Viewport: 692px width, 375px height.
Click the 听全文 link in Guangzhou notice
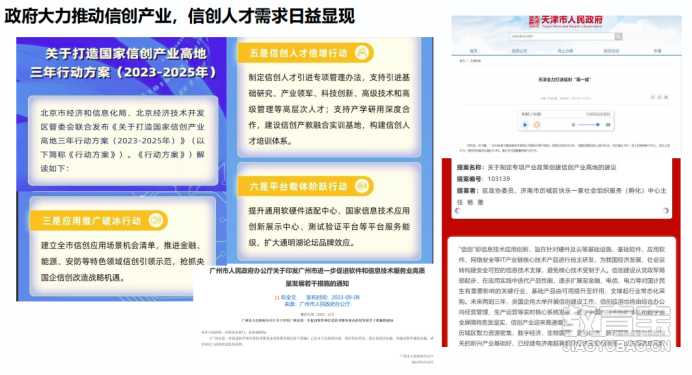click(286, 297)
